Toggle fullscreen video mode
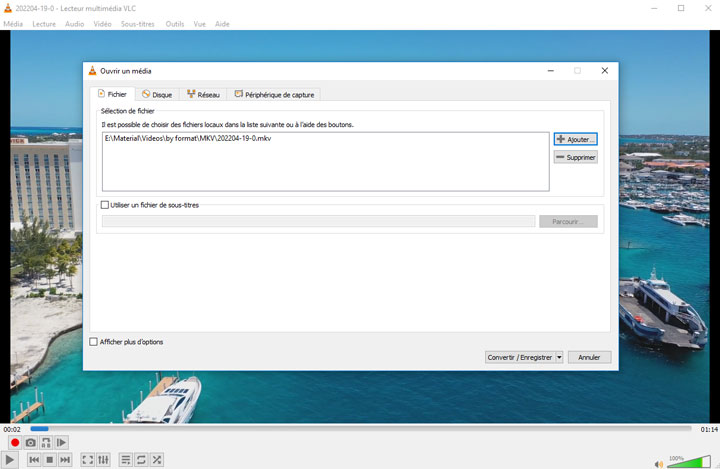 point(87,459)
